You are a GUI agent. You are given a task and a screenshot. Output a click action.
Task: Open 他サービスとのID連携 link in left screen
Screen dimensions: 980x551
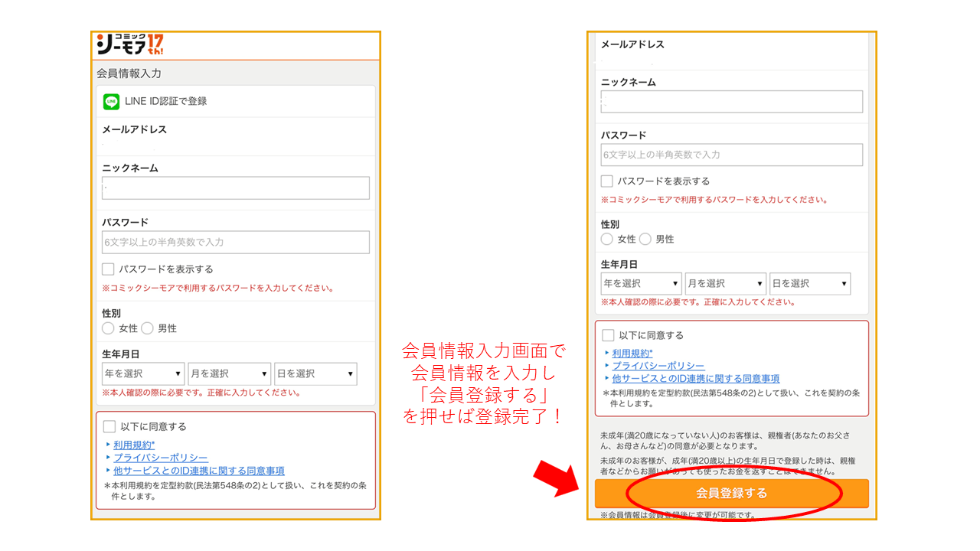199,471
